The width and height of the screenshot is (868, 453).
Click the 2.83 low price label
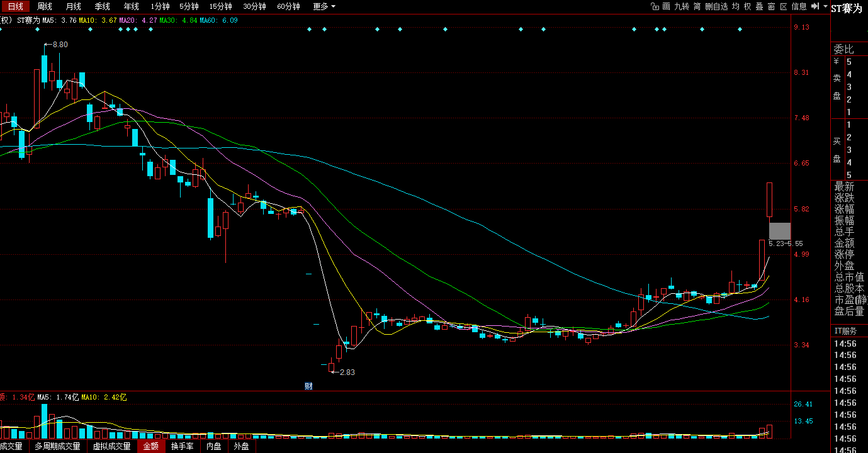(x=347, y=372)
